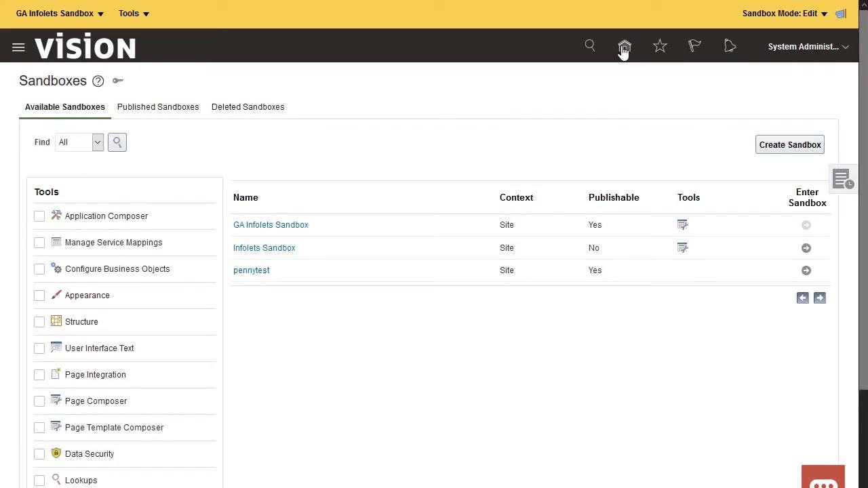Viewport: 868px width, 488px height.
Task: Click the Publishable column header
Action: pos(614,198)
